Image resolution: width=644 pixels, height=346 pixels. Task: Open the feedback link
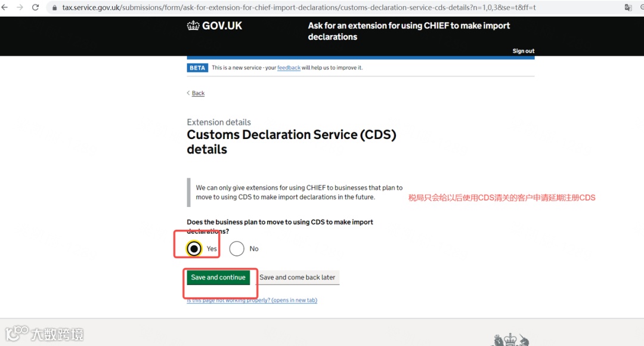(x=289, y=68)
